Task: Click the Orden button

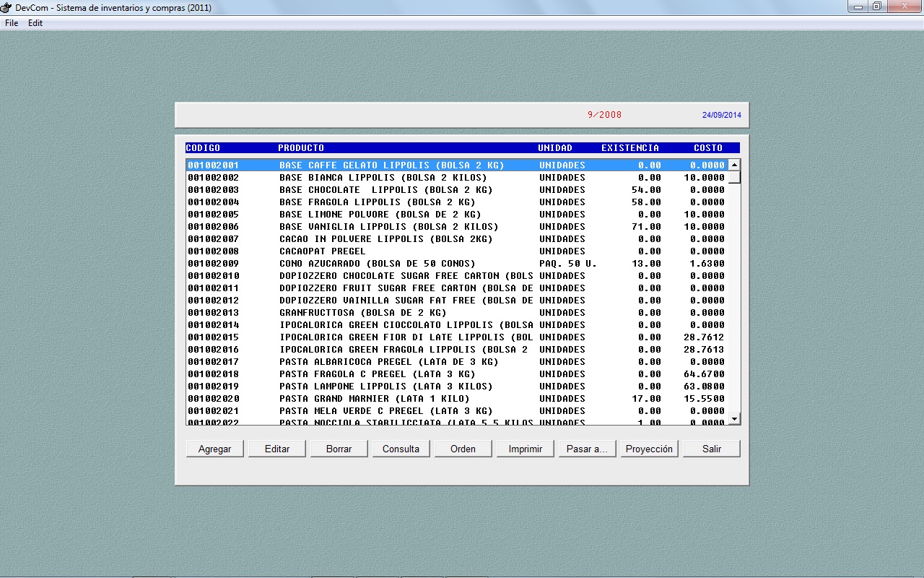Action: click(x=463, y=449)
